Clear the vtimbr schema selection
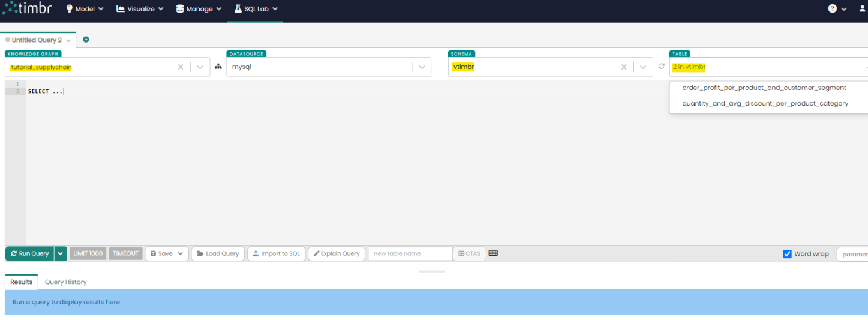868x320 pixels. click(624, 67)
